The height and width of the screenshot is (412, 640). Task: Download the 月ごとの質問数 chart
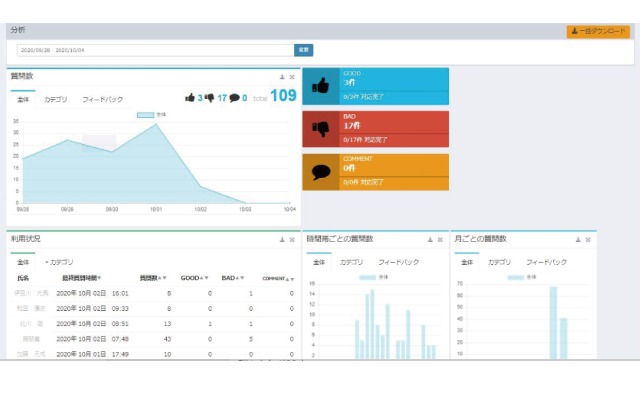point(578,240)
